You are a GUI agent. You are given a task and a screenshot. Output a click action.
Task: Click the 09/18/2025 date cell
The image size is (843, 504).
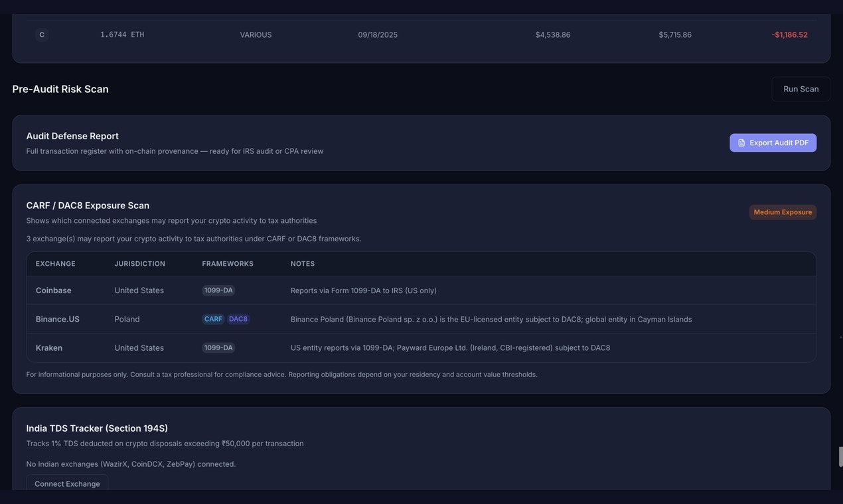(x=378, y=34)
